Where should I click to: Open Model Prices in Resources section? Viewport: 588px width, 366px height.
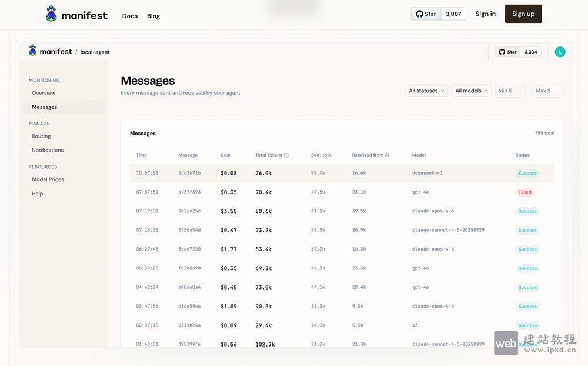point(48,179)
